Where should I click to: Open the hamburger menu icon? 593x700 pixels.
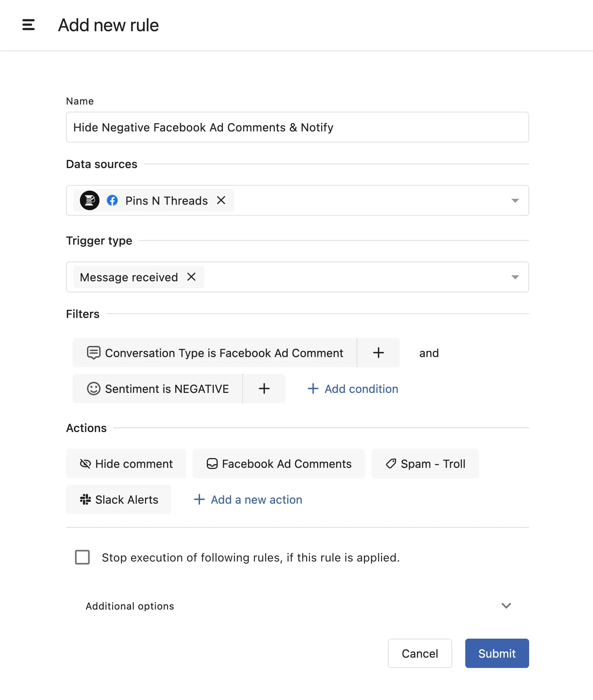click(29, 25)
